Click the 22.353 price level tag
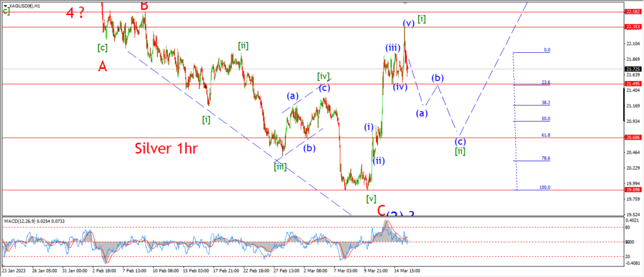Viewport: 644px width, 277px height. pos(632,27)
